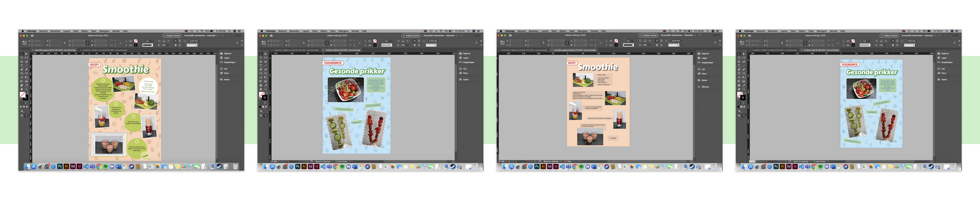980x200 pixels.
Task: Click Publish Online in the 44% smoothie window
Action: (172, 35)
